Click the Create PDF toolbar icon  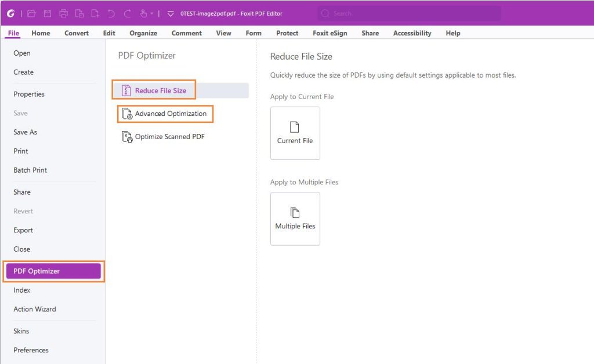[x=95, y=13]
